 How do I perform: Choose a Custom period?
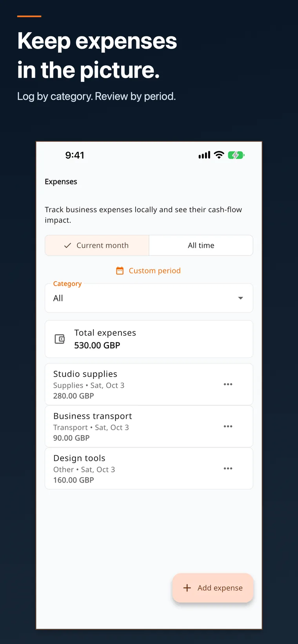(149, 271)
